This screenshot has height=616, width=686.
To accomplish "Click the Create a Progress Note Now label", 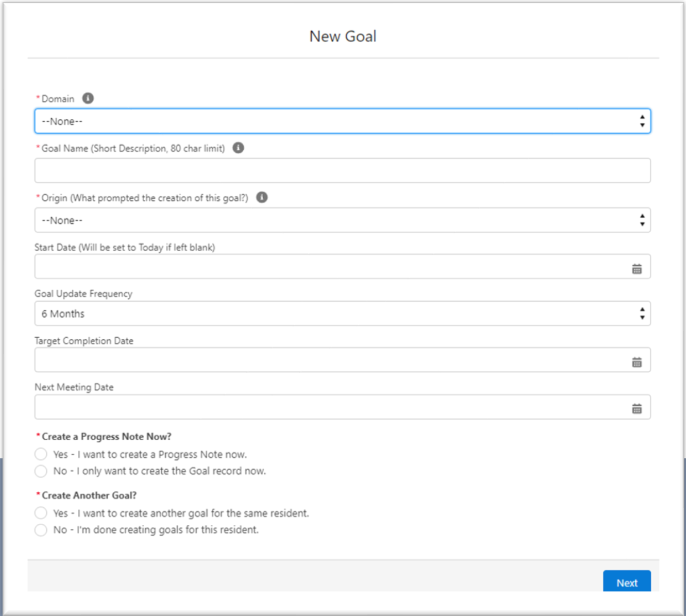I will pyautogui.click(x=107, y=437).
